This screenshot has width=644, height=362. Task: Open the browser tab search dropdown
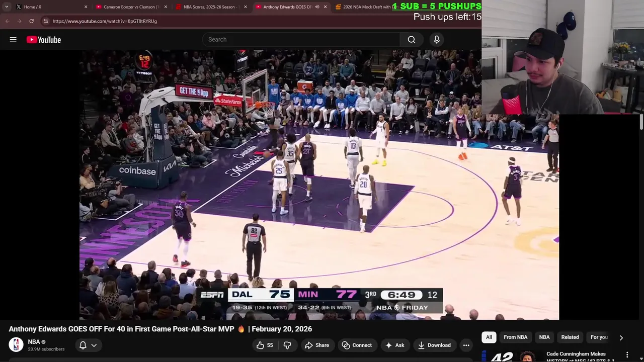6,7
